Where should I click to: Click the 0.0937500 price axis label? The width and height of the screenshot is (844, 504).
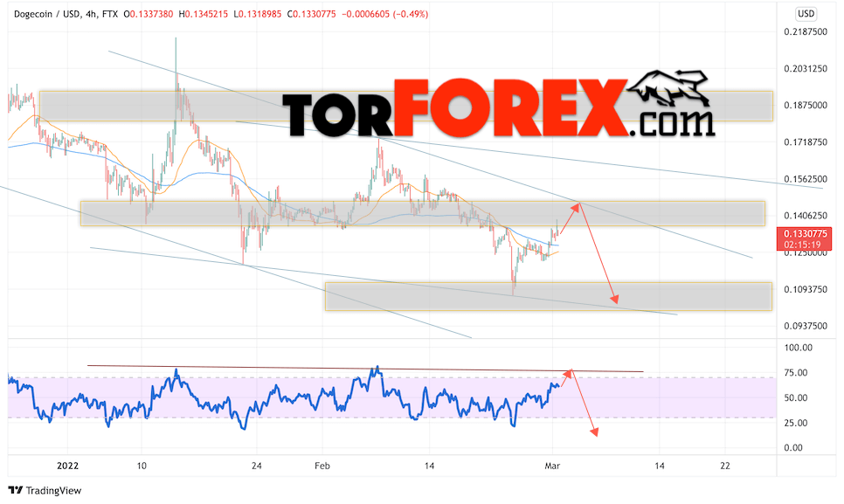806,326
